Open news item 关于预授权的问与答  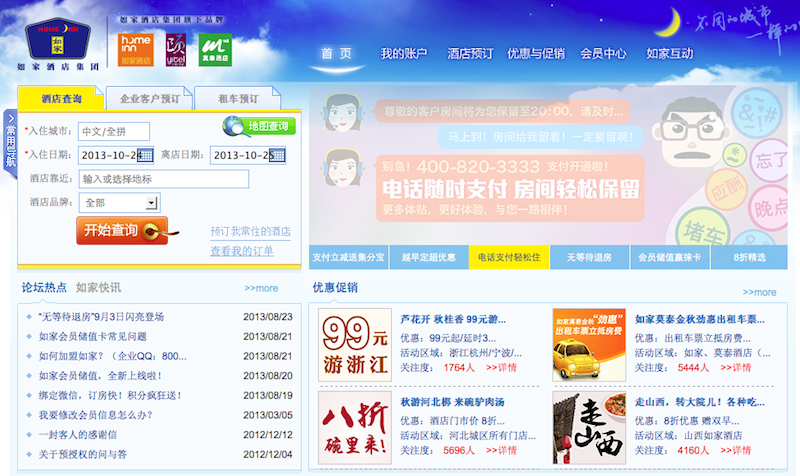pos(83,455)
